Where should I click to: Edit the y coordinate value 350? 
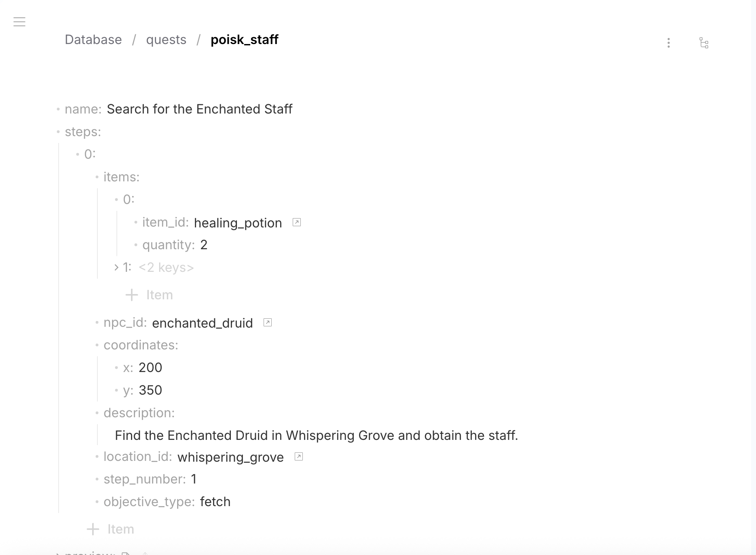150,390
